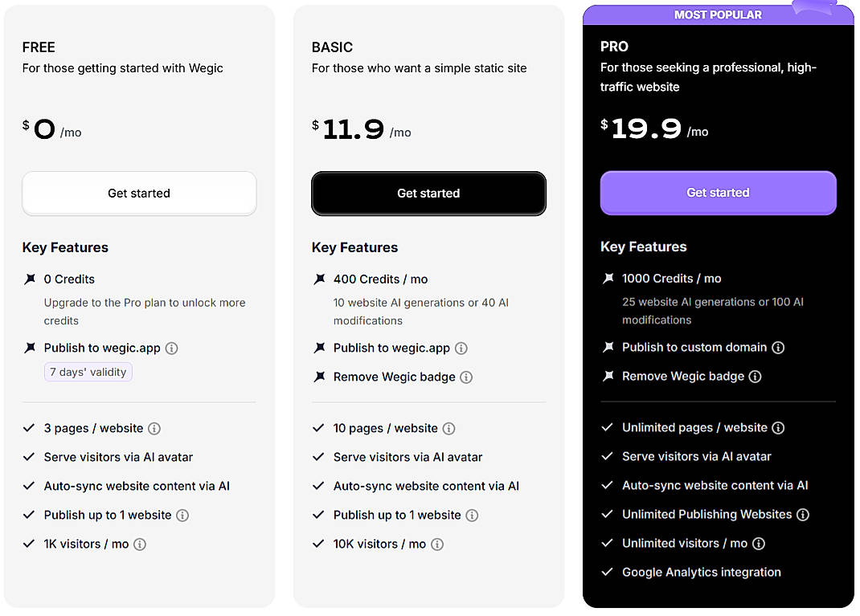Click Get started on the Free plan
Image resolution: width=860 pixels, height=616 pixels.
[x=138, y=193]
